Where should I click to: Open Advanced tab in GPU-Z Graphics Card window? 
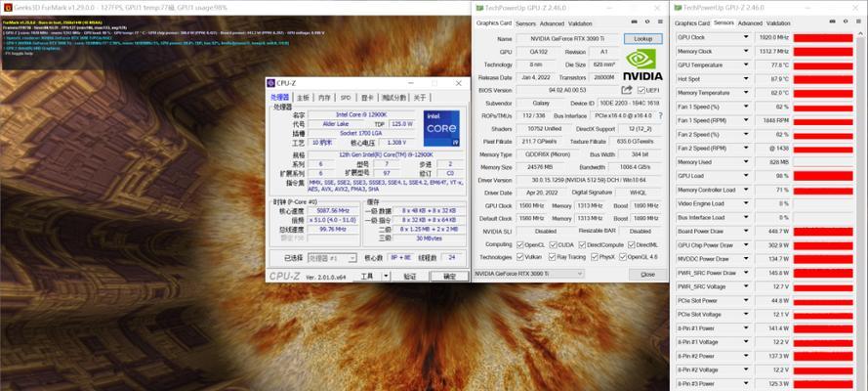(x=552, y=23)
